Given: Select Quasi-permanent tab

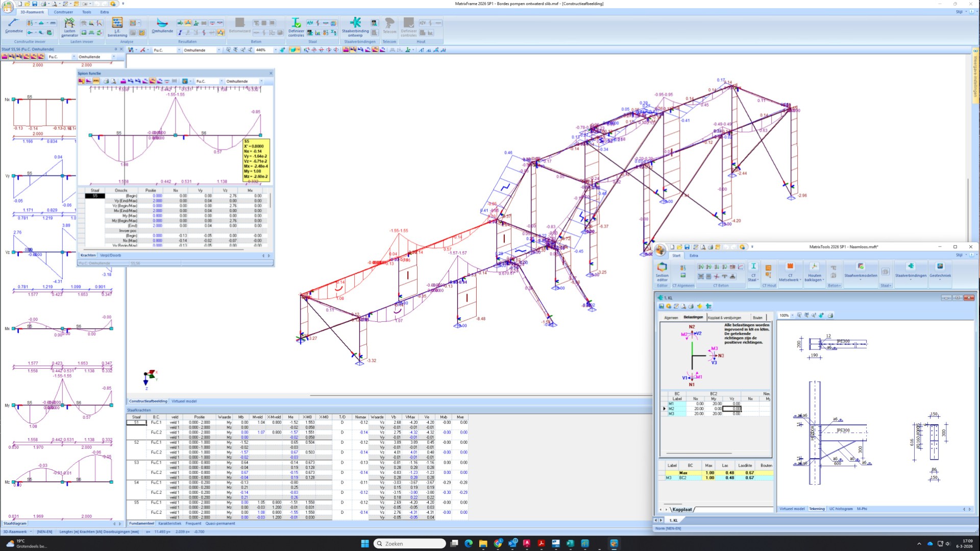Looking at the screenshot, I should click(x=220, y=523).
